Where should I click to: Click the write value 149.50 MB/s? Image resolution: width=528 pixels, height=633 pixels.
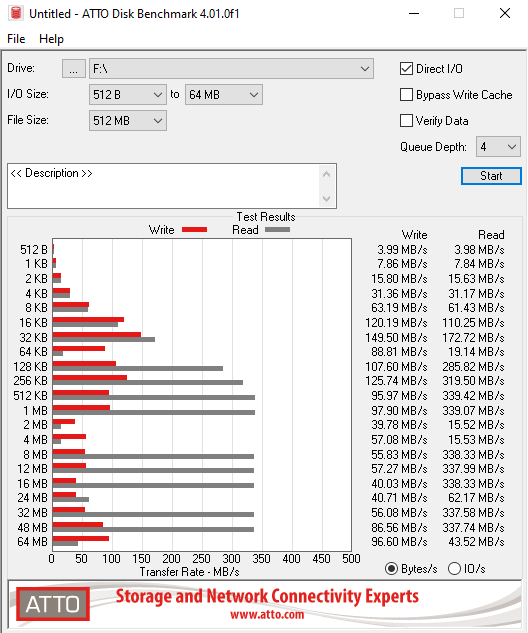(x=396, y=337)
